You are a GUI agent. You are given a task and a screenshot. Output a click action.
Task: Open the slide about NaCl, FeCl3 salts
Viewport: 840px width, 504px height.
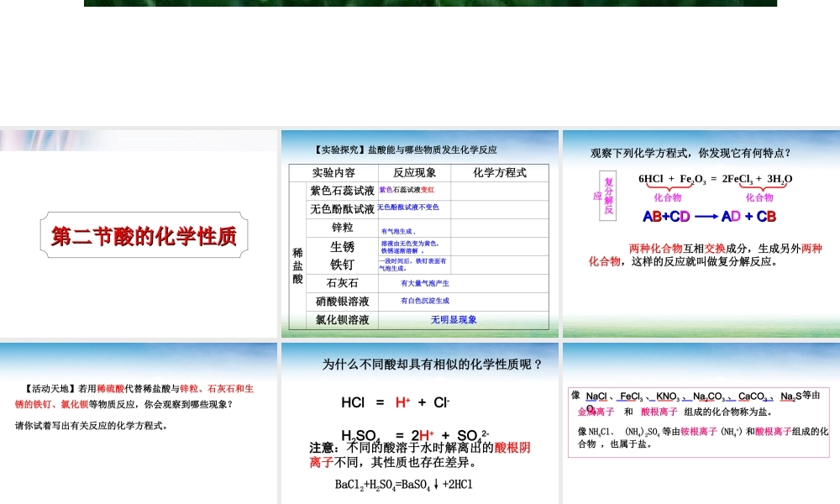(701, 423)
